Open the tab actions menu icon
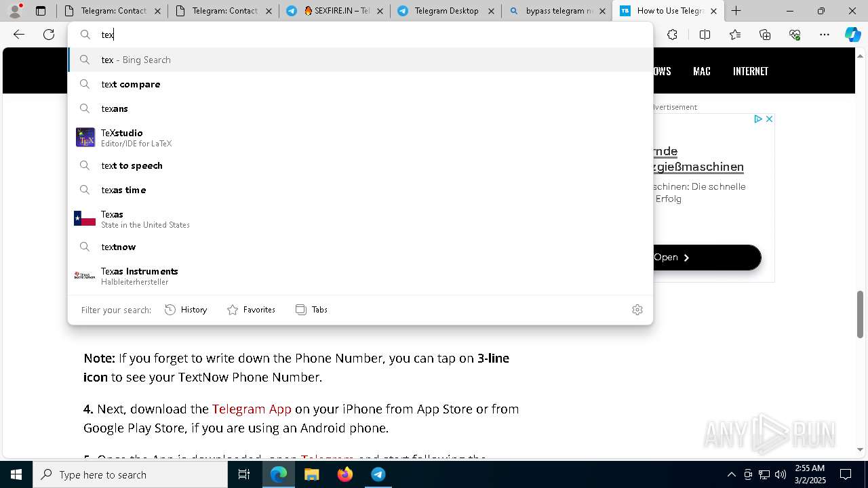Image resolution: width=868 pixels, height=488 pixels. click(x=41, y=11)
